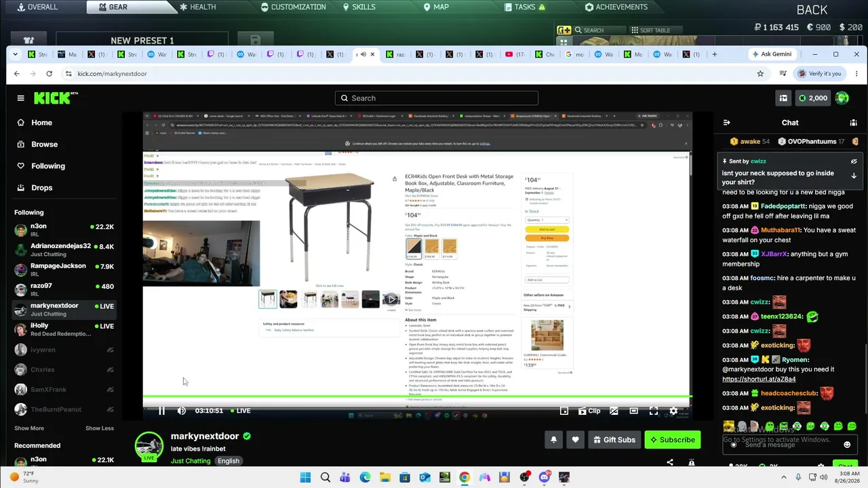The width and height of the screenshot is (868, 488).
Task: Open Adrianozendejas32's channel in Following list
Action: 64,250
